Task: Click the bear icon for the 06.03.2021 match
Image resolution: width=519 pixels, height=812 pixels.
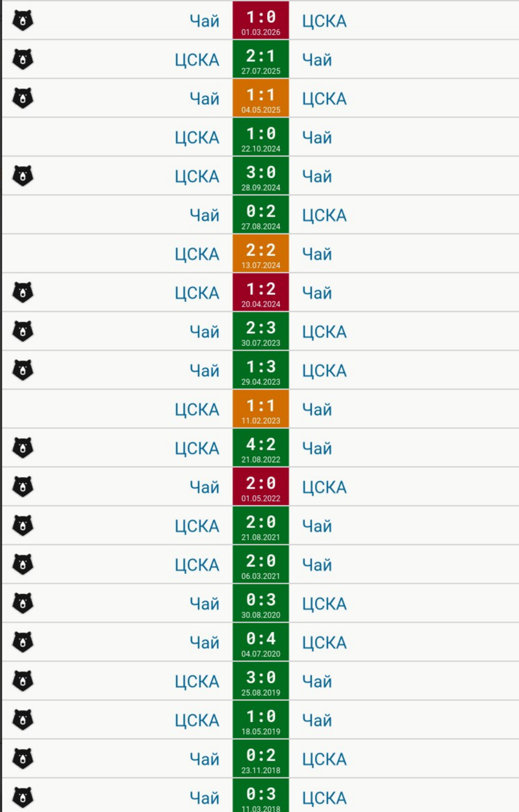Action: [23, 565]
